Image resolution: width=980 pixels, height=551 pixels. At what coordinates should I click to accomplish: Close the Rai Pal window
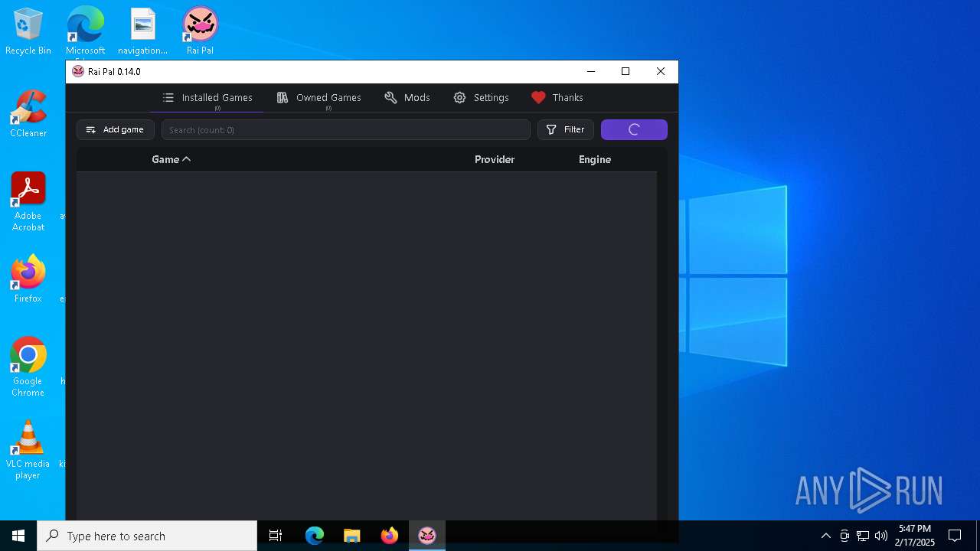coord(661,71)
